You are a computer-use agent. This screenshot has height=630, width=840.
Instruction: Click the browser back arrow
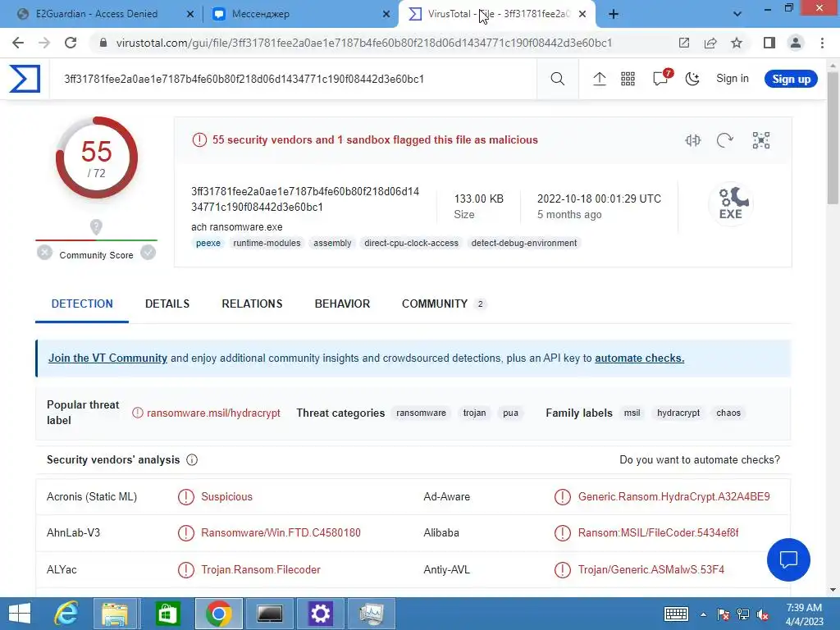18,43
